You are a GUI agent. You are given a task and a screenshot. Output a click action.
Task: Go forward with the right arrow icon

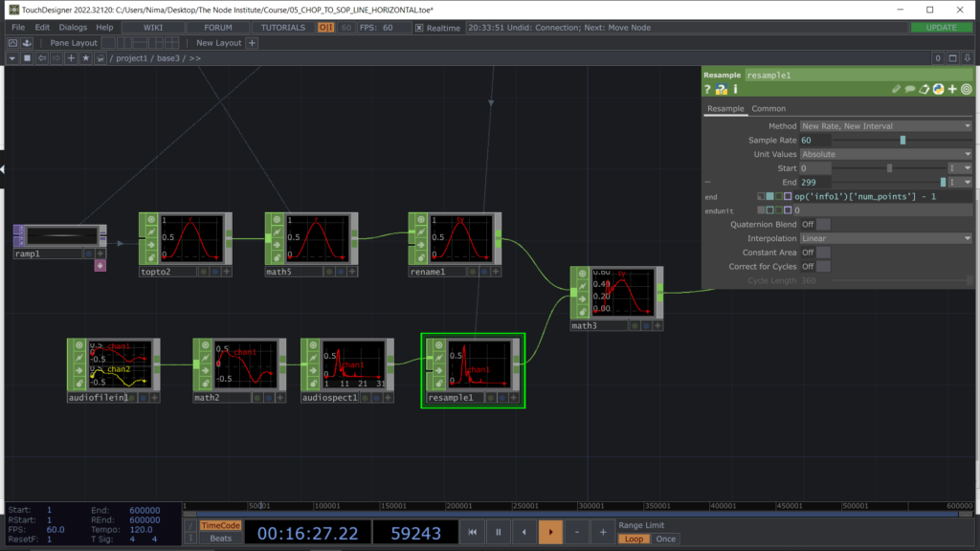(56, 58)
